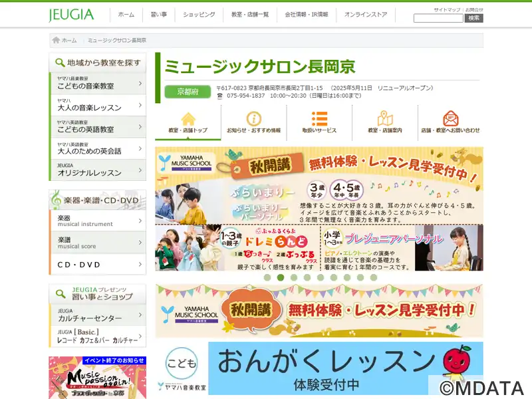The height and width of the screenshot is (399, 532).
Task: Expand 大人の音楽レッスン chevron
Action: (140, 105)
